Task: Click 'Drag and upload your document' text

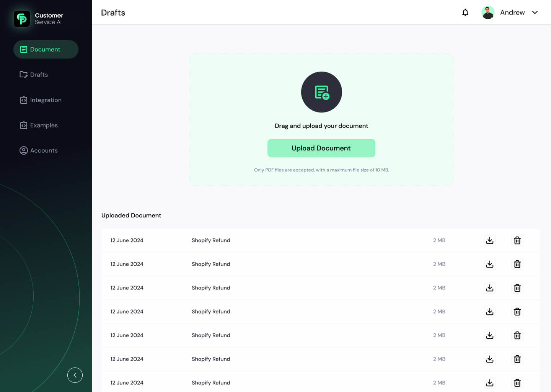Action: [x=321, y=126]
